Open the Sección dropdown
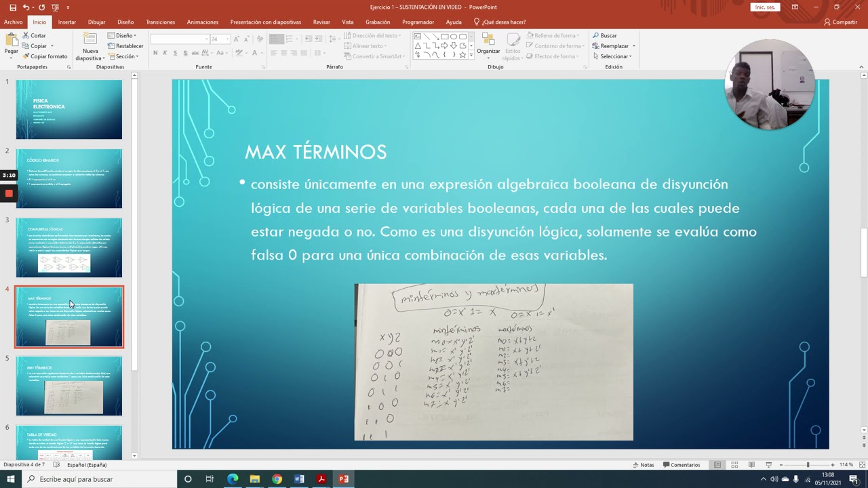This screenshot has height=488, width=868. click(x=123, y=56)
